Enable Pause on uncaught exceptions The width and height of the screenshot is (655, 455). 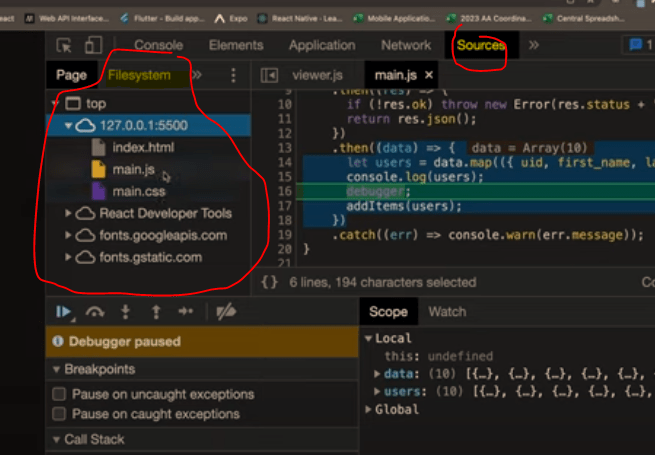(x=59, y=394)
